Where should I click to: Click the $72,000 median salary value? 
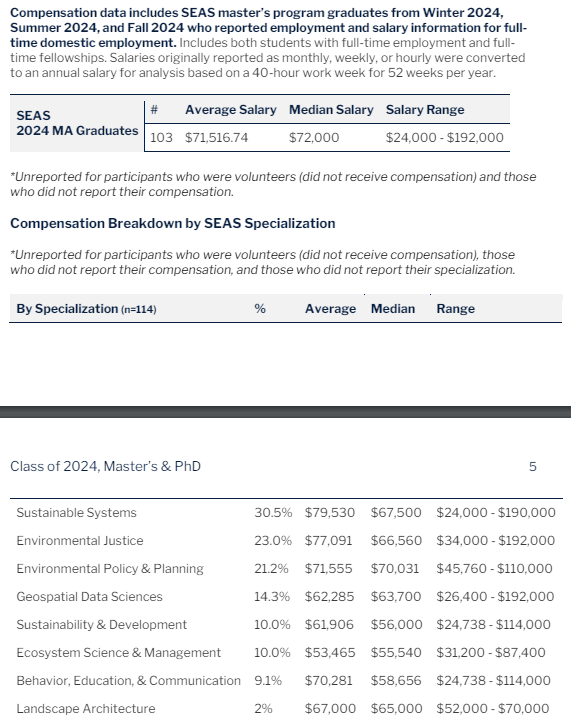pyautogui.click(x=314, y=138)
